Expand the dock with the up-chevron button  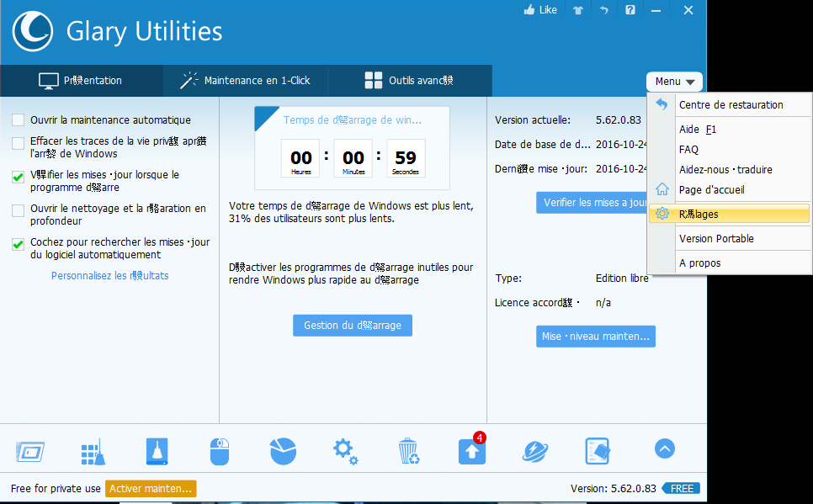(x=665, y=448)
